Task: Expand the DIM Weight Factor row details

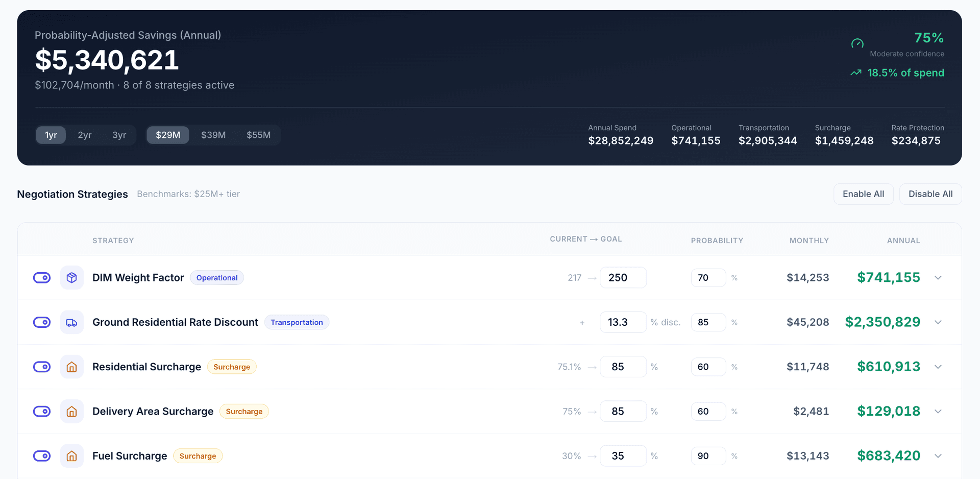Action: coord(939,277)
